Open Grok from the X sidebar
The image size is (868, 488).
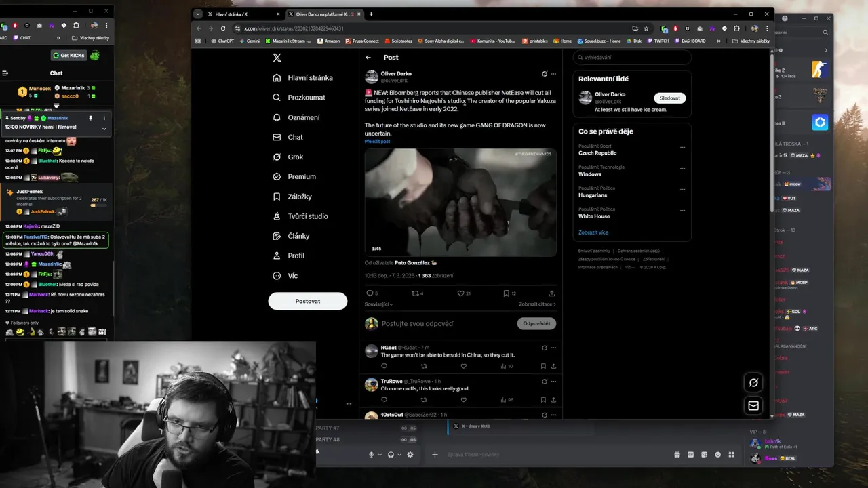tap(288, 157)
